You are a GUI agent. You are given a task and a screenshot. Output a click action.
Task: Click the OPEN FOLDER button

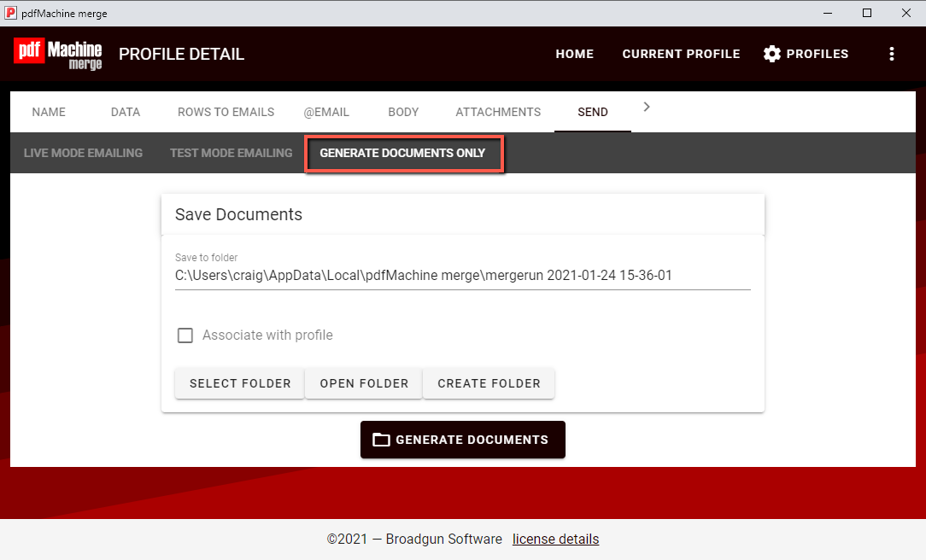point(364,383)
